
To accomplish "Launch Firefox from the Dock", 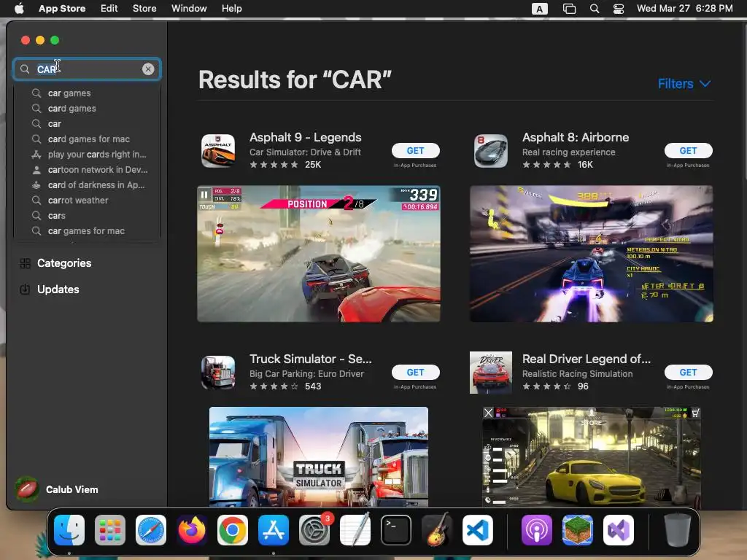I will click(192, 530).
